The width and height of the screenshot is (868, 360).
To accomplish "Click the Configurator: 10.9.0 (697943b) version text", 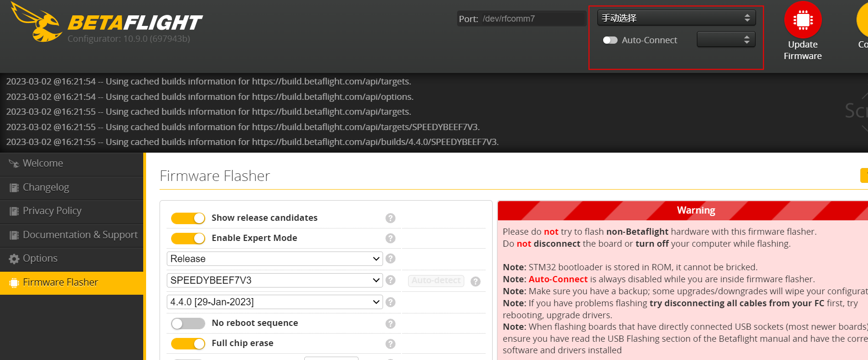I will pos(129,39).
